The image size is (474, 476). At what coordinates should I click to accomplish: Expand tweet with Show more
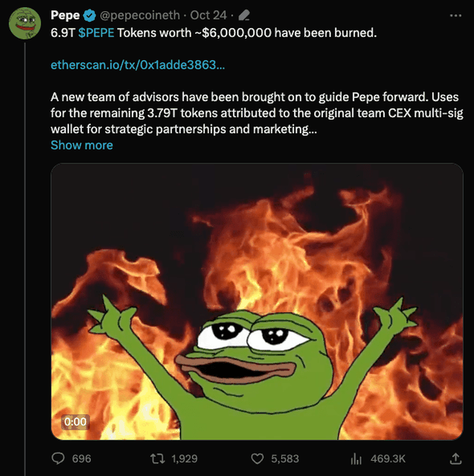tap(81, 145)
